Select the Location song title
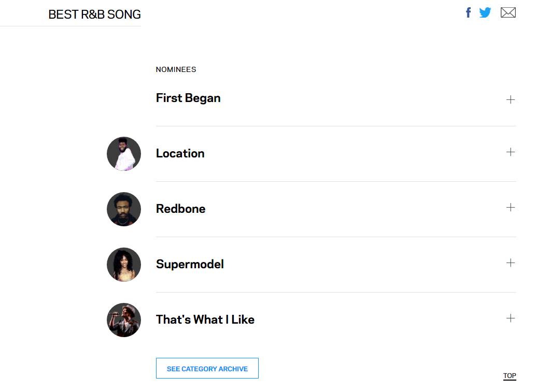Screen dimensions: 536x392 (x=180, y=153)
